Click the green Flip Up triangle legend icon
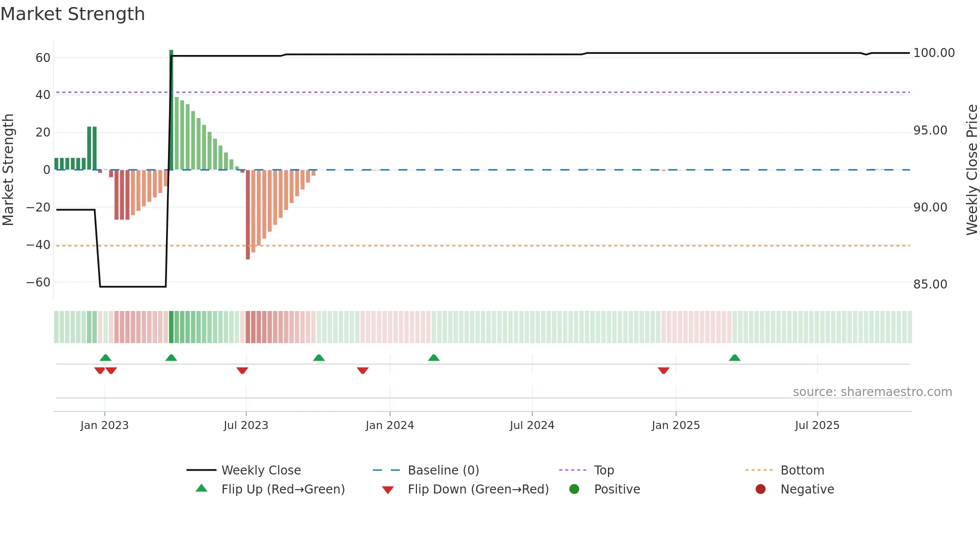Viewport: 980px width, 551px height. tap(201, 488)
